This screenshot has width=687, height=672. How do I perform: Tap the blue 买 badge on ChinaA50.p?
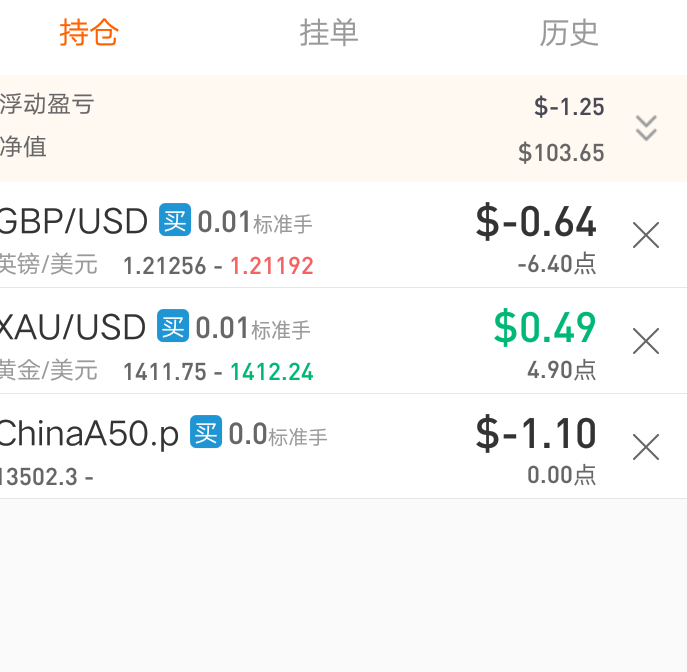click(206, 432)
